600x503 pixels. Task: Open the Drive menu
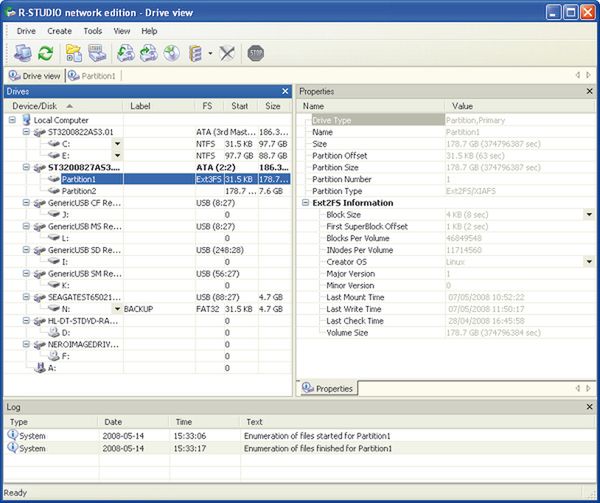coord(26,31)
